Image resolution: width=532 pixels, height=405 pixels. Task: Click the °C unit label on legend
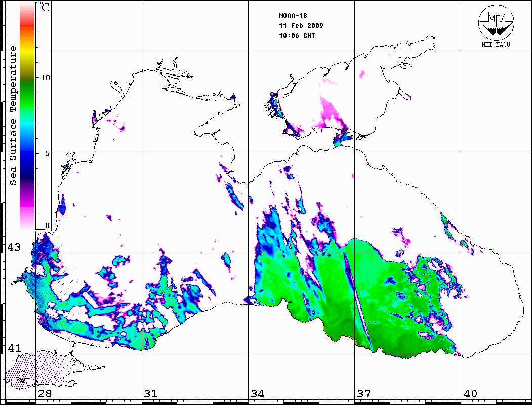click(45, 7)
